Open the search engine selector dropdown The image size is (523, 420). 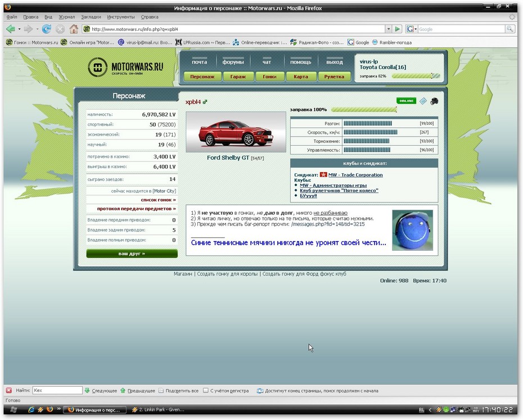(x=415, y=29)
